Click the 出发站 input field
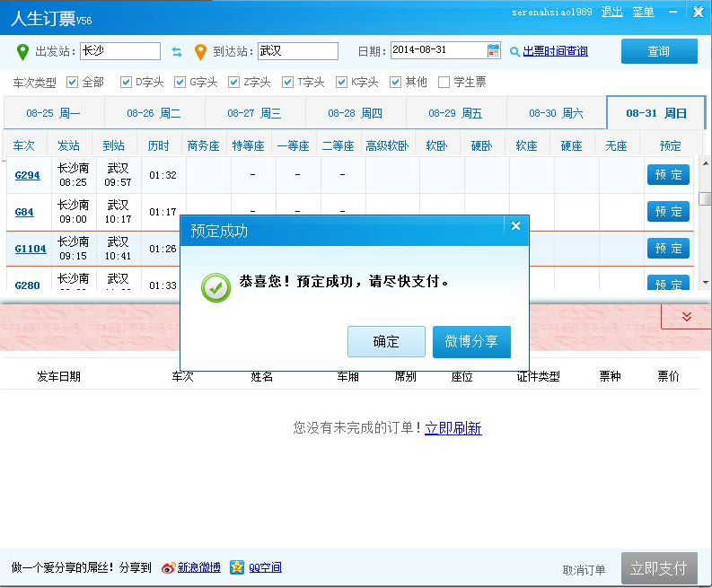 119,51
